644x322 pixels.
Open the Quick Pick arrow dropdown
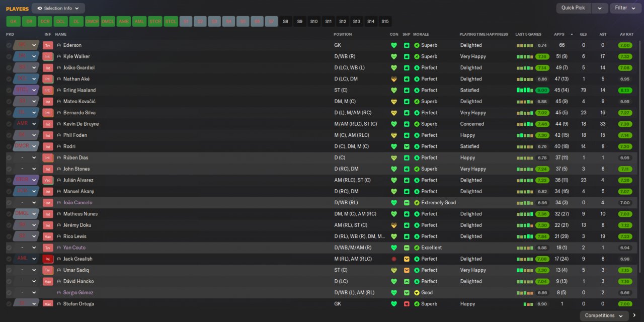(599, 8)
